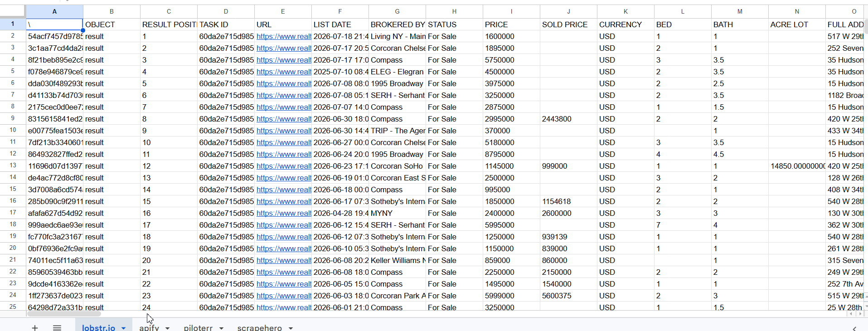Select column A header
The image size is (868, 331).
54,11
